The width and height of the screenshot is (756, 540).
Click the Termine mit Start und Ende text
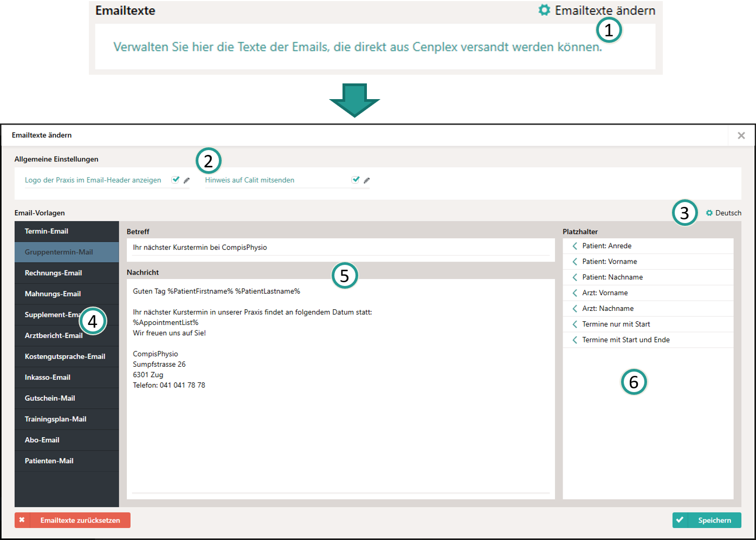pyautogui.click(x=626, y=340)
